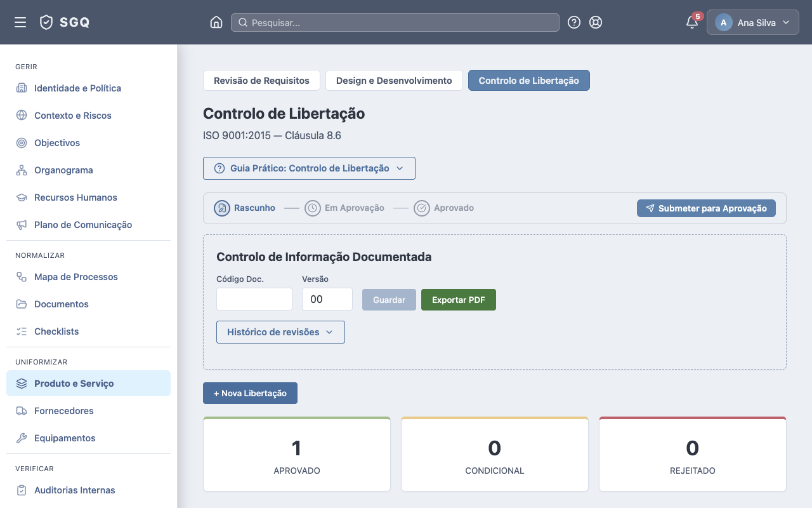Open help question mark icon in header
812x508 pixels.
tap(574, 22)
